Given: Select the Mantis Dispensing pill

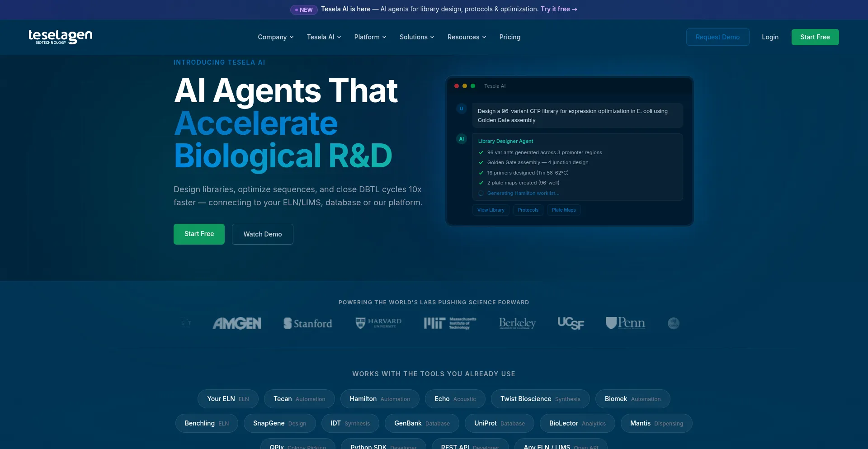Looking at the screenshot, I should [656, 423].
